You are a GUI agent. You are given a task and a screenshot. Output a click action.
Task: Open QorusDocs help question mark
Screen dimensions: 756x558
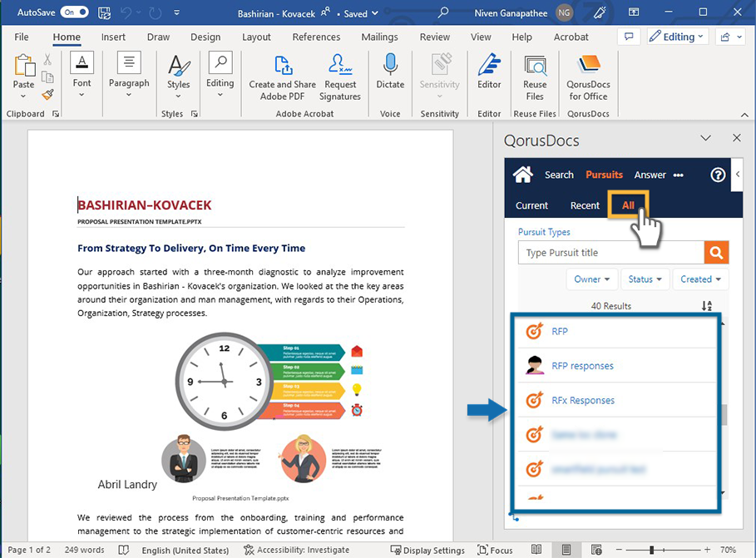click(718, 175)
